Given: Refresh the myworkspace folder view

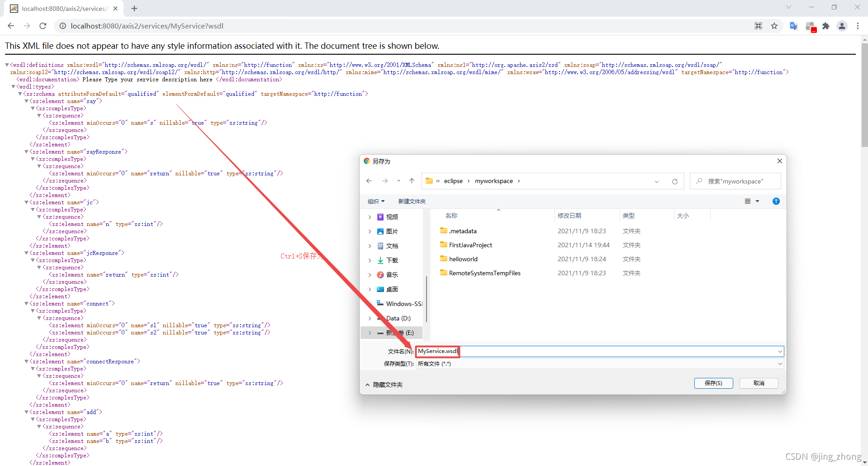Looking at the screenshot, I should (674, 181).
